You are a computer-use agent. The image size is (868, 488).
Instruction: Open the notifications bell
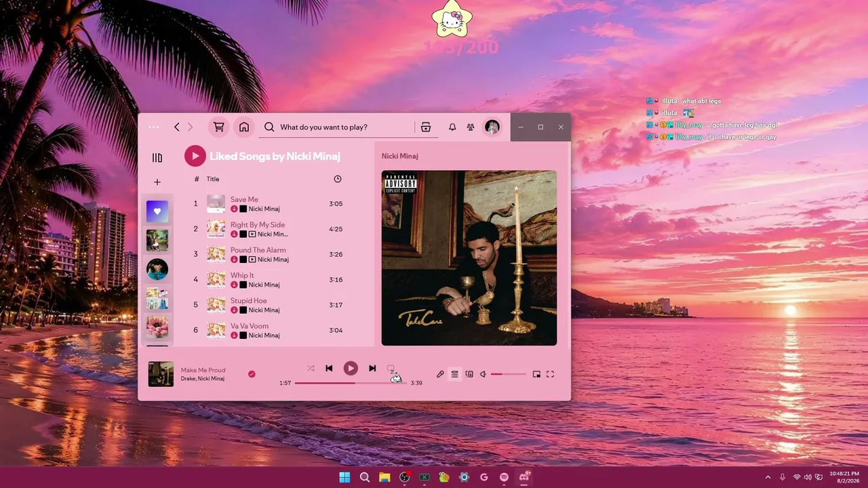click(x=452, y=127)
